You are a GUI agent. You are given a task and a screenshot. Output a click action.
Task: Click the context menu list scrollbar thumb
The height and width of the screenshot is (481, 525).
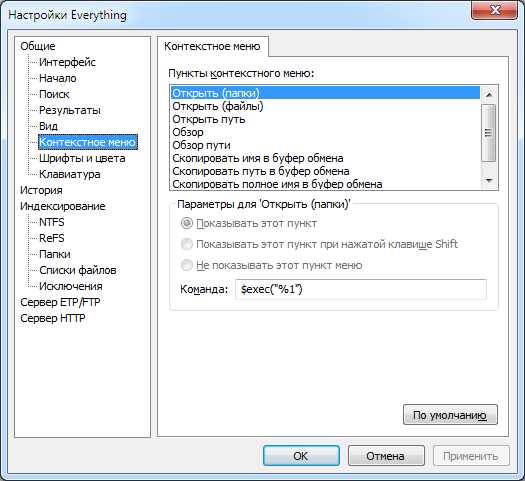click(x=489, y=133)
